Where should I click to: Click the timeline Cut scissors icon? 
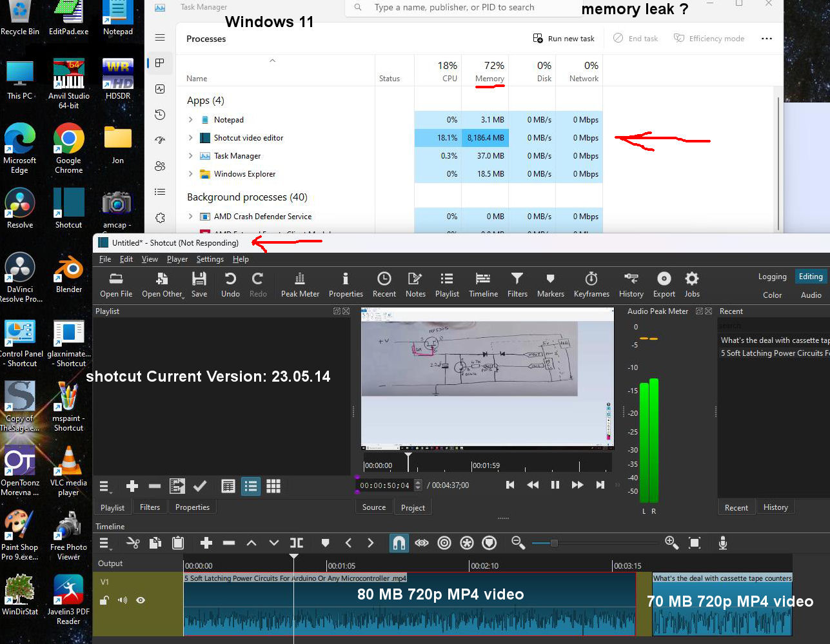pos(133,543)
